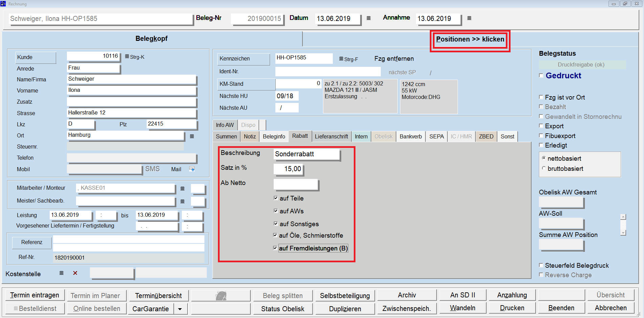Click Abbrechen button
This screenshot has height=318, width=644.
coord(611,308)
